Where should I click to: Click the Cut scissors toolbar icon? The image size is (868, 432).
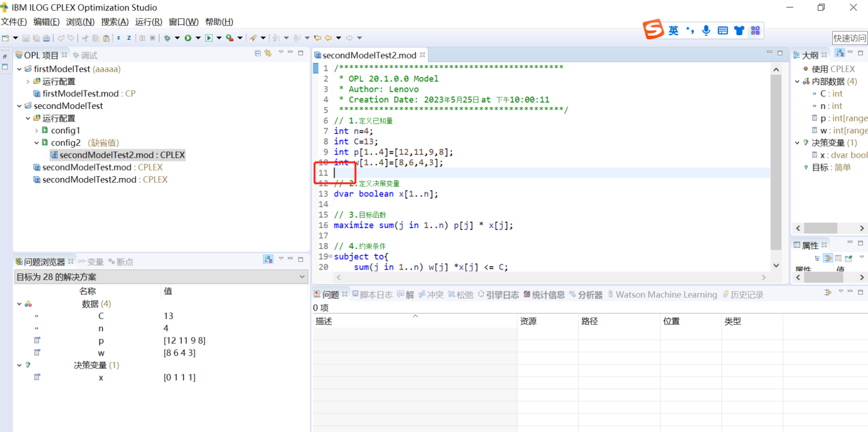[85, 38]
